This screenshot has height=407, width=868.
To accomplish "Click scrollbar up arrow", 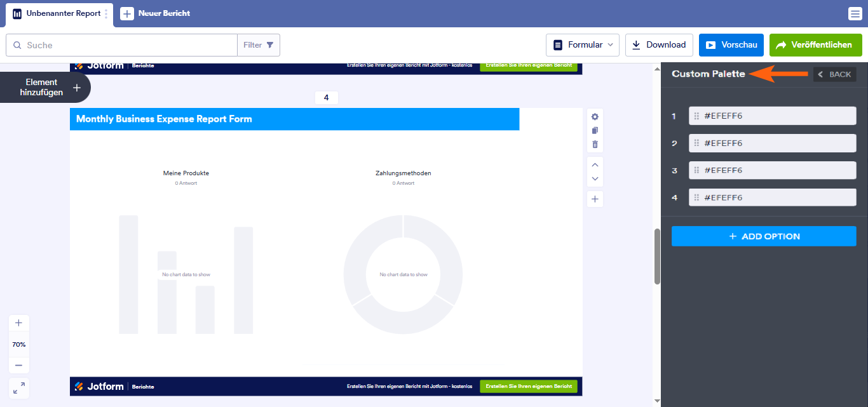I will 657,68.
